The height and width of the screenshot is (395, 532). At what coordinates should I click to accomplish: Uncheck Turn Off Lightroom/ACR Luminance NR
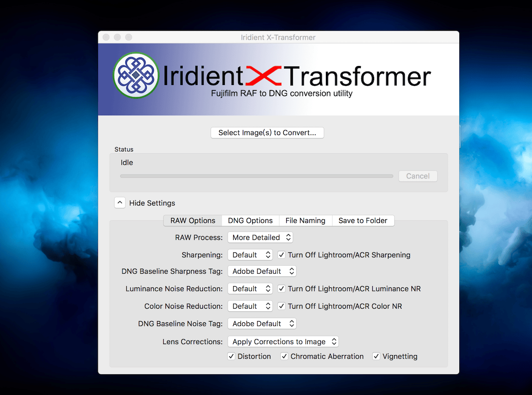(281, 289)
